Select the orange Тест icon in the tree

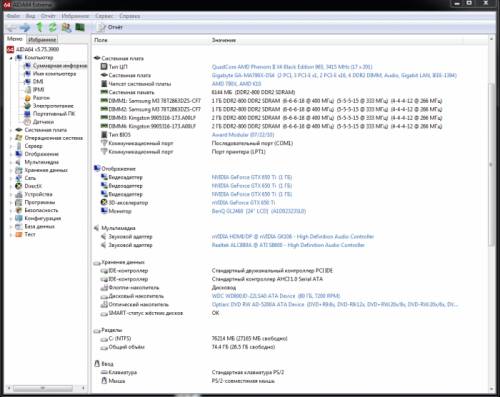pyautogui.click(x=19, y=234)
